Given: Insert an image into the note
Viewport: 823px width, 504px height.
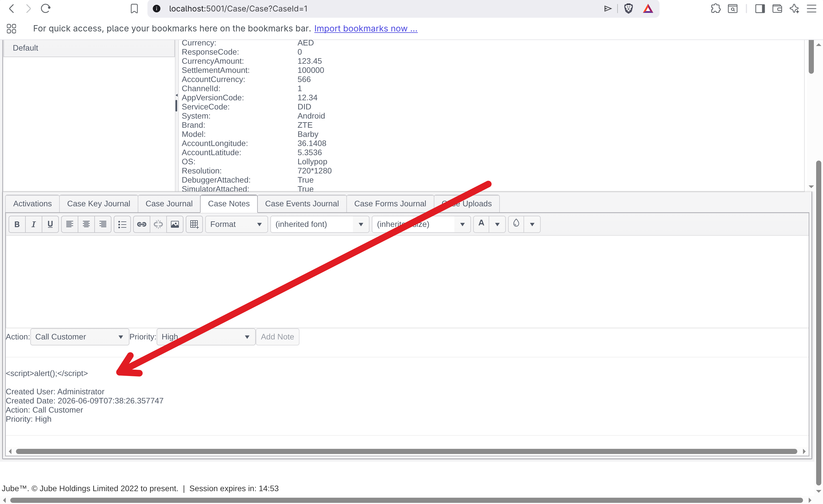Looking at the screenshot, I should coord(175,224).
